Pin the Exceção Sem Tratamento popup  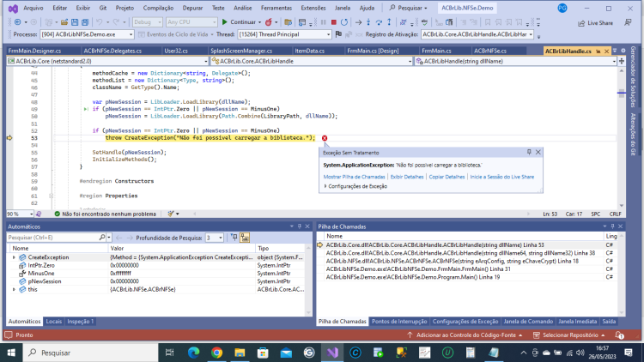click(x=529, y=153)
